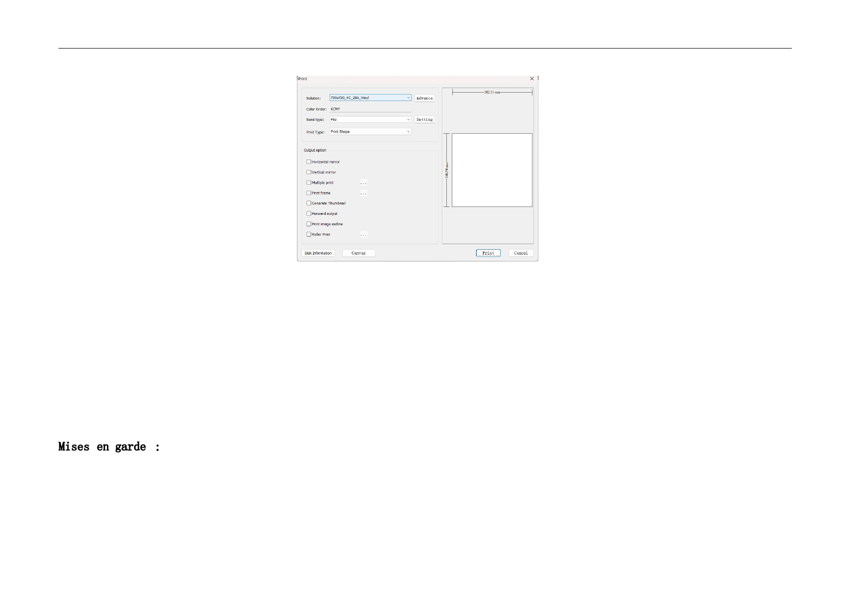Screen dimensions: 868x614
Task: Turn on Forward output option
Action: [309, 214]
